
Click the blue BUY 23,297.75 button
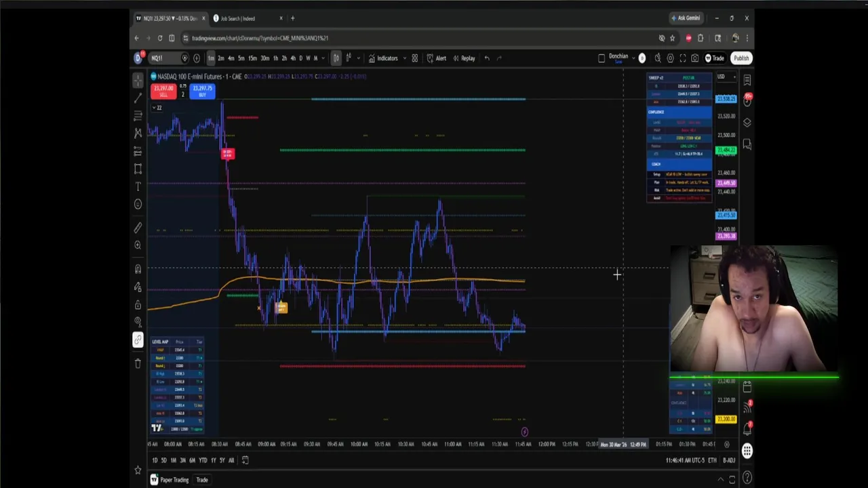(x=202, y=91)
